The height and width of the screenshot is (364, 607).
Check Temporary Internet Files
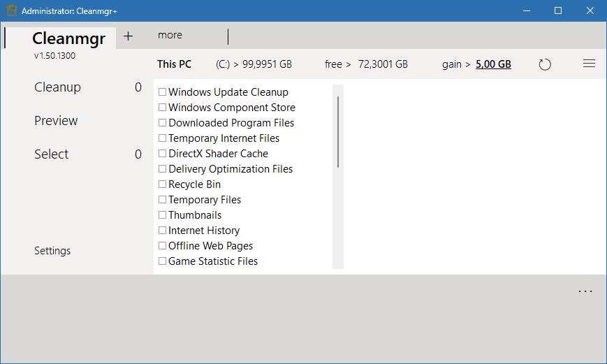tap(162, 138)
